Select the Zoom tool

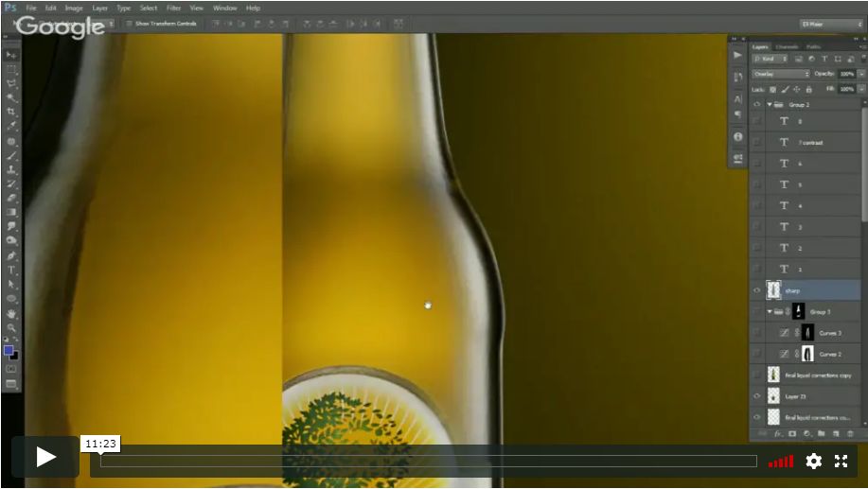pyautogui.click(x=11, y=327)
